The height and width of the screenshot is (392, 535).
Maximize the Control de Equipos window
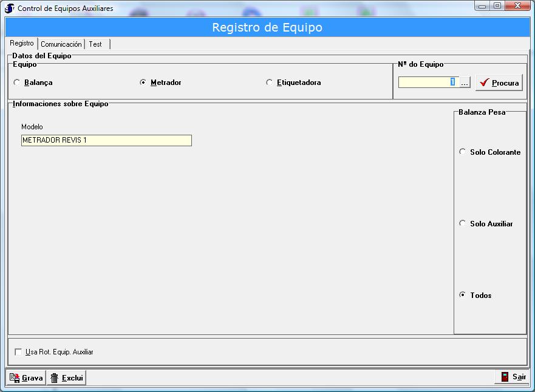pos(497,6)
